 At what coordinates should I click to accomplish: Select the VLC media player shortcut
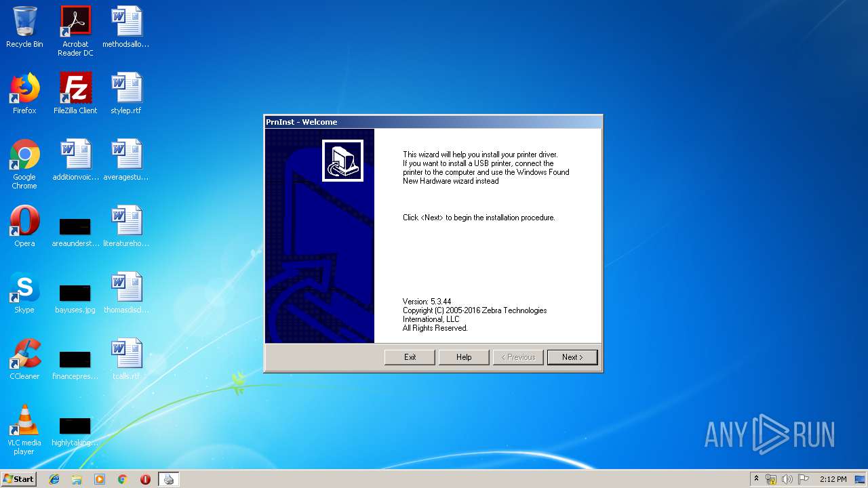point(24,430)
